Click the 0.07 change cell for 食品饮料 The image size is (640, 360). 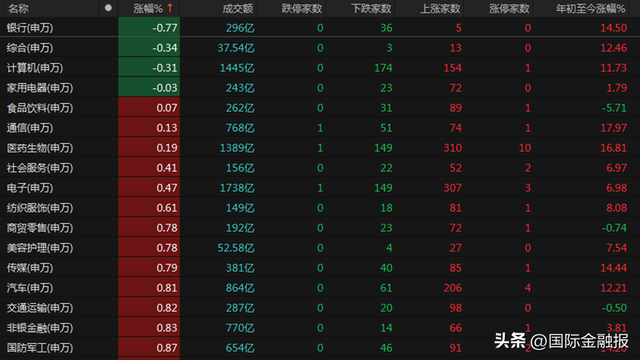(x=149, y=108)
